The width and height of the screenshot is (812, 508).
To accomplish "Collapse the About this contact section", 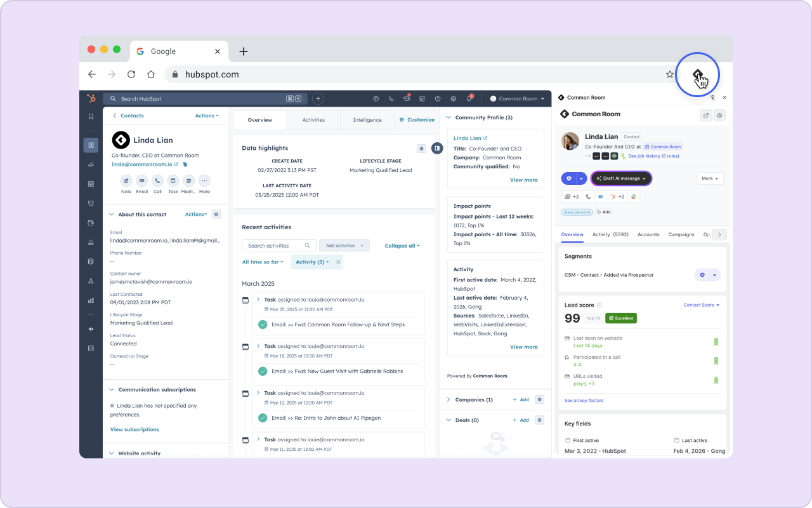I will click(x=112, y=215).
